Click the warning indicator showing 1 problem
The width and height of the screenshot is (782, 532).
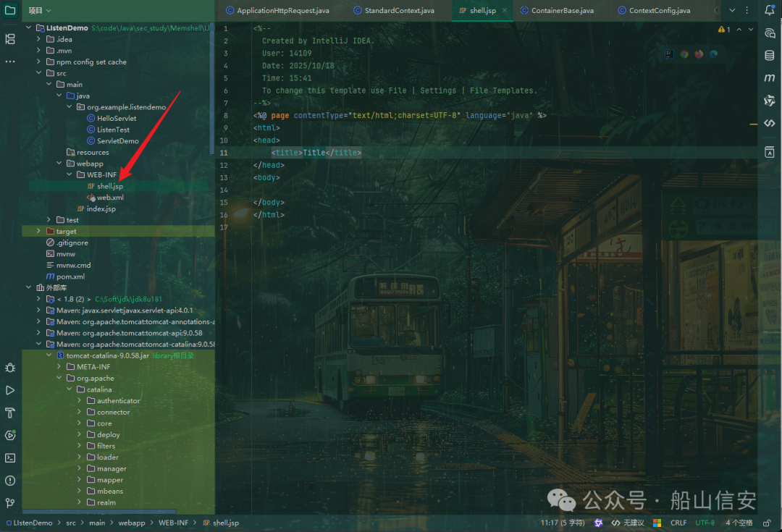(724, 30)
